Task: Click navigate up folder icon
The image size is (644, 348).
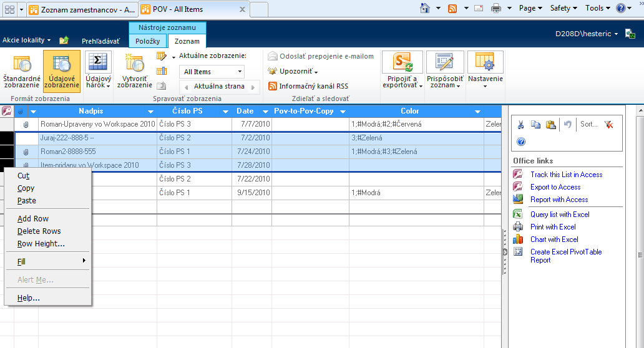Action: [x=64, y=40]
